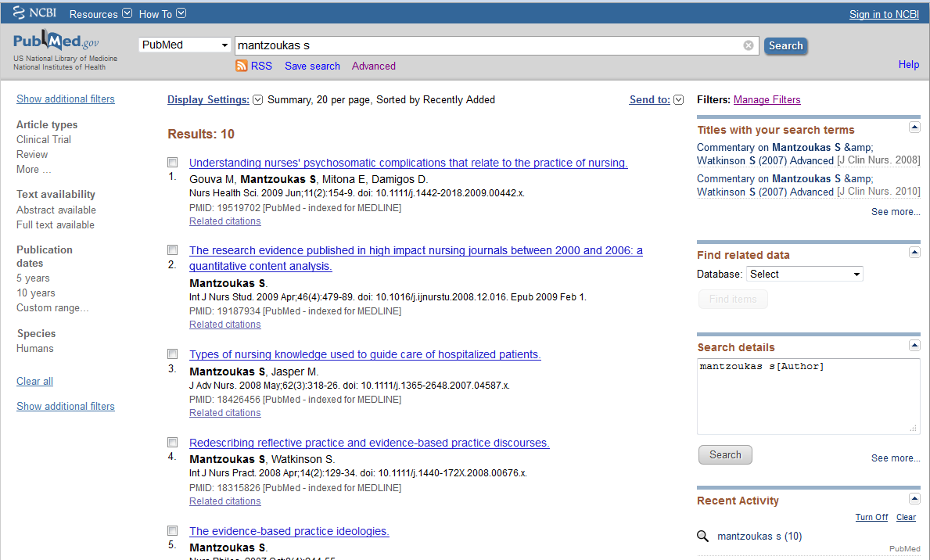Click into the Search details query textbox
This screenshot has width=930, height=560.
pyautogui.click(x=809, y=397)
